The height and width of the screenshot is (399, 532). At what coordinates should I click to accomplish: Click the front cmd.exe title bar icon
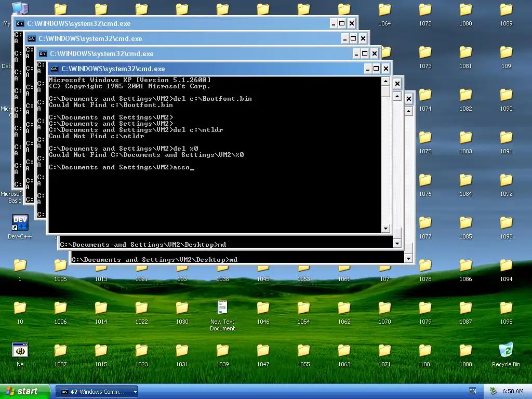(x=54, y=69)
